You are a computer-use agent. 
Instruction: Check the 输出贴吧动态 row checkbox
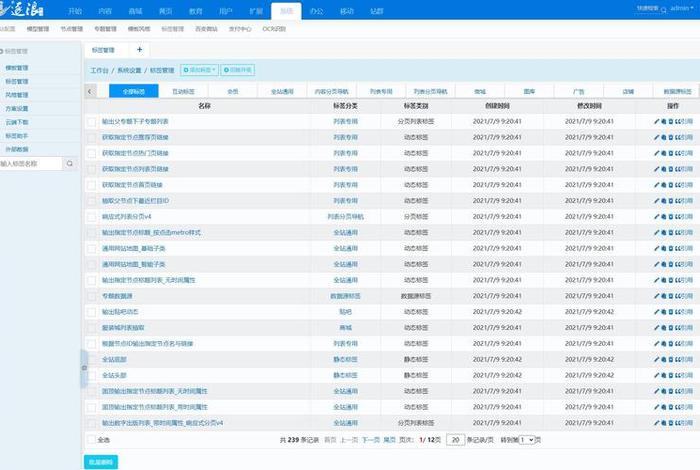pyautogui.click(x=92, y=312)
